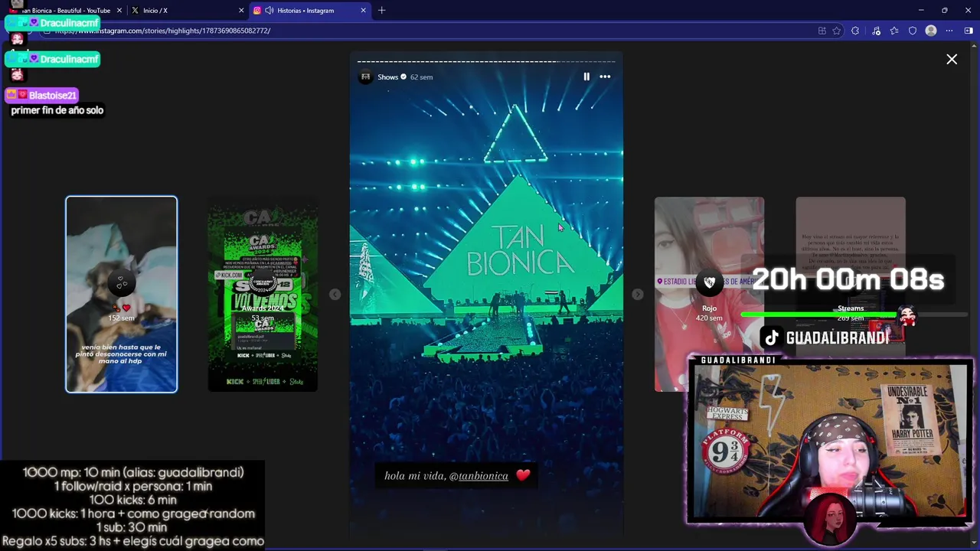Open the browser shield security icon
The image size is (980, 551).
click(x=913, y=31)
